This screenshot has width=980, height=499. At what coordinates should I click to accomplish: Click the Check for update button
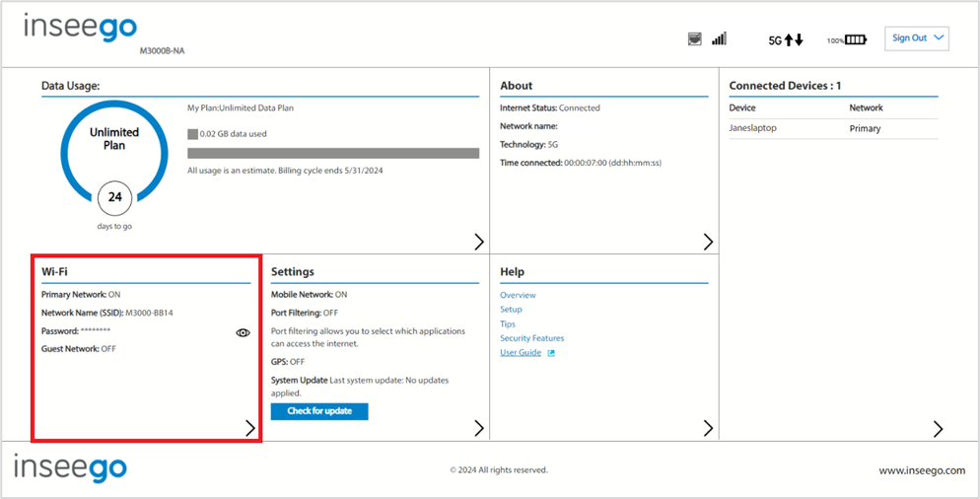pyautogui.click(x=319, y=411)
